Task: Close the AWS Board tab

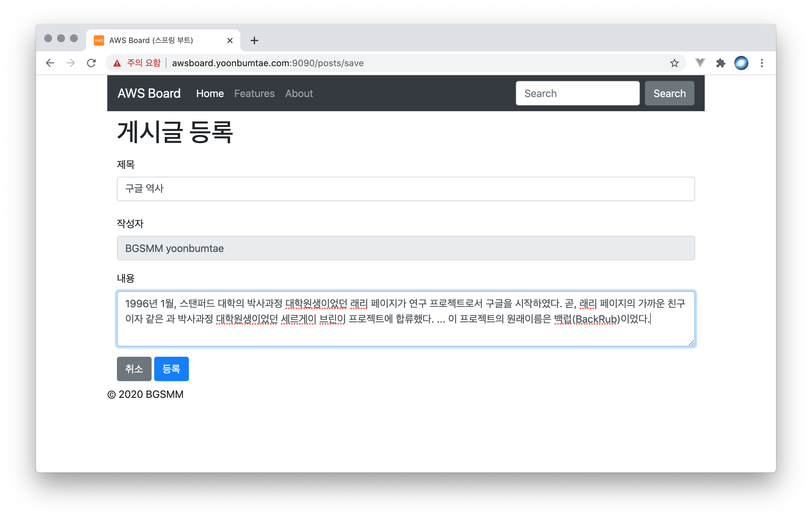Action: pos(230,40)
